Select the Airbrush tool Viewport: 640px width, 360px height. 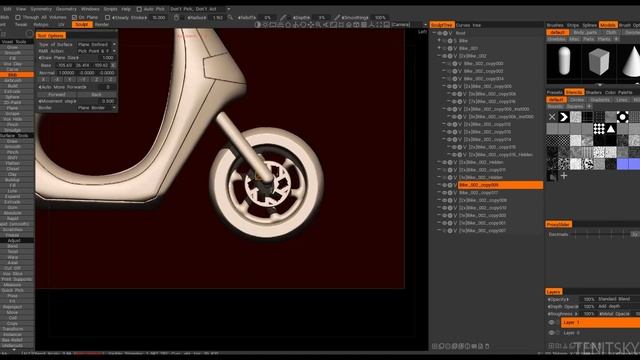(13, 80)
